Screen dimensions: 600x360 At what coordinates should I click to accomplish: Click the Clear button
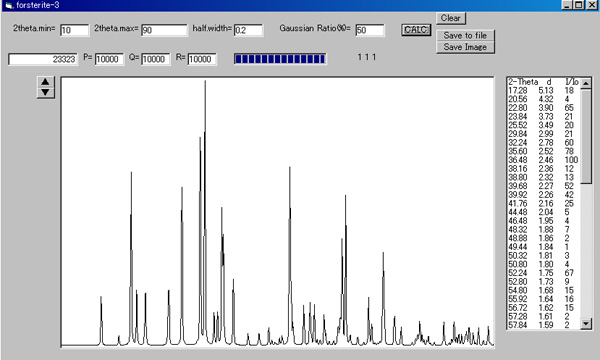450,18
